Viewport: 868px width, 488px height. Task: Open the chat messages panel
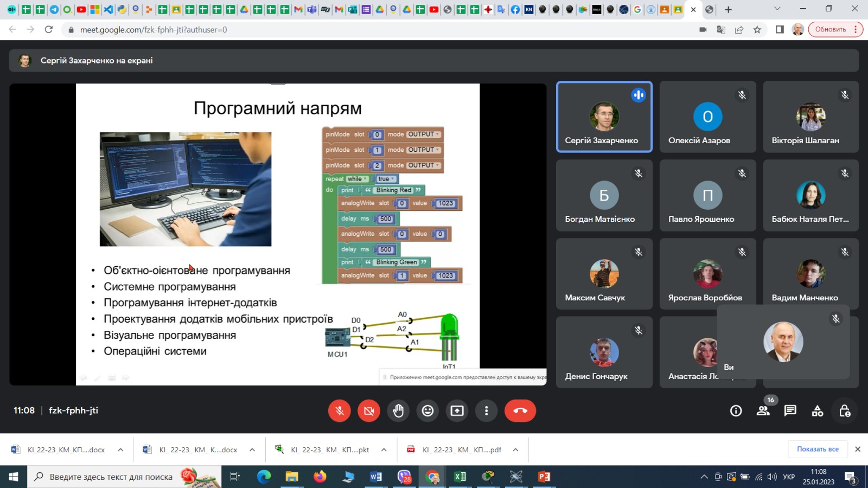pos(790,411)
